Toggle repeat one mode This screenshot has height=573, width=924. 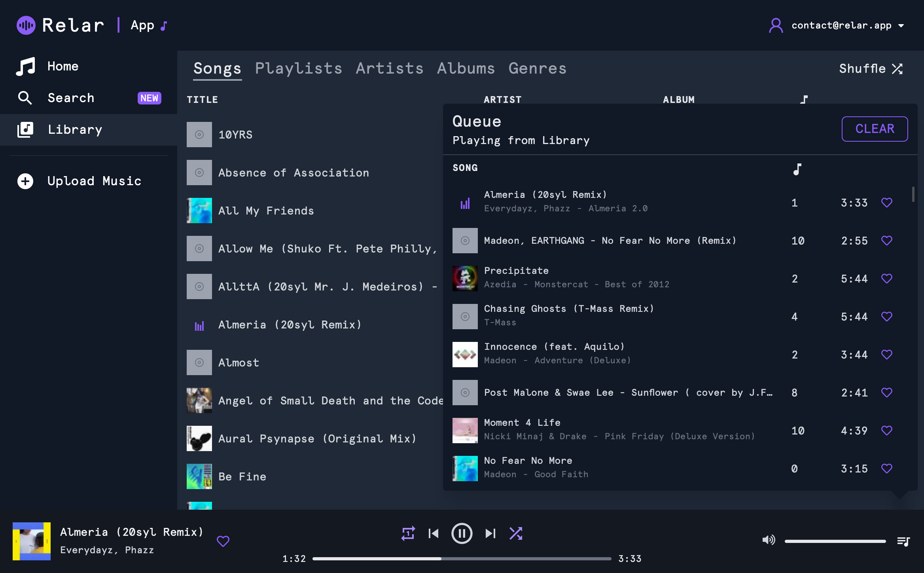(x=408, y=533)
